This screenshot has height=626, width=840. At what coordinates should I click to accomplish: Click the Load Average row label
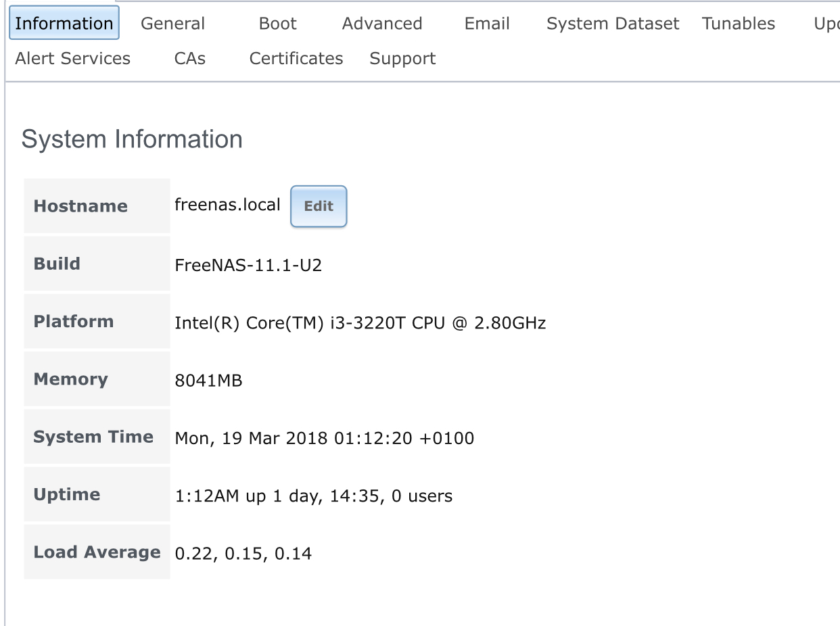point(97,552)
